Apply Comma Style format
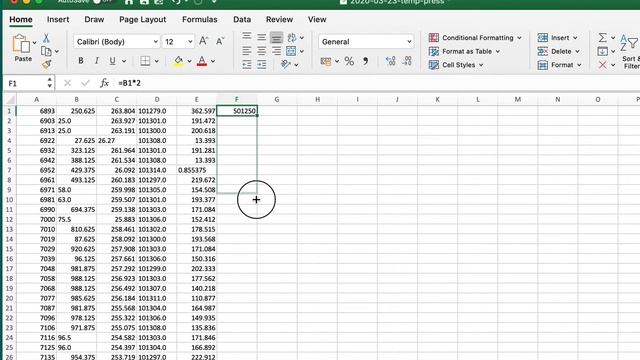Screen dimensions: 640x360 point(366,61)
